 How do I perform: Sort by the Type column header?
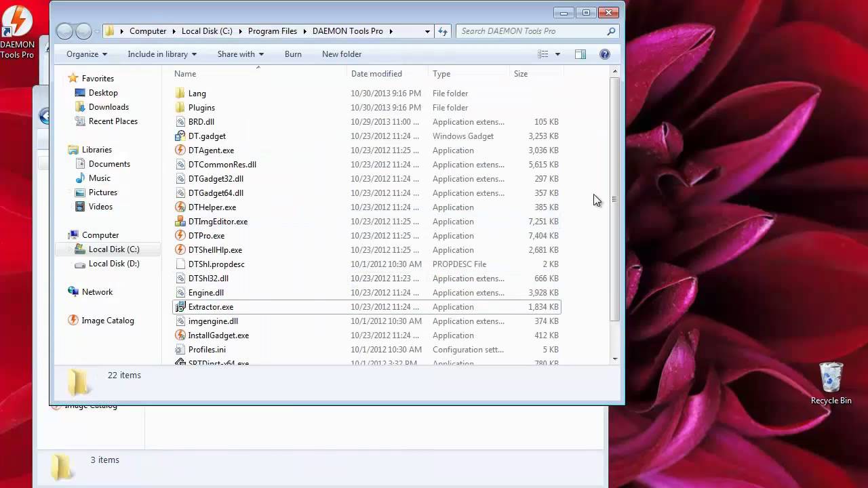click(x=441, y=74)
